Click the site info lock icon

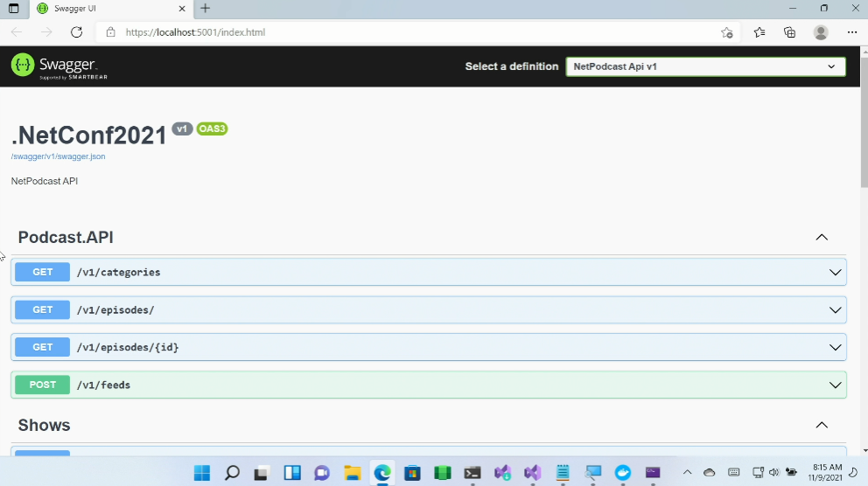point(111,32)
